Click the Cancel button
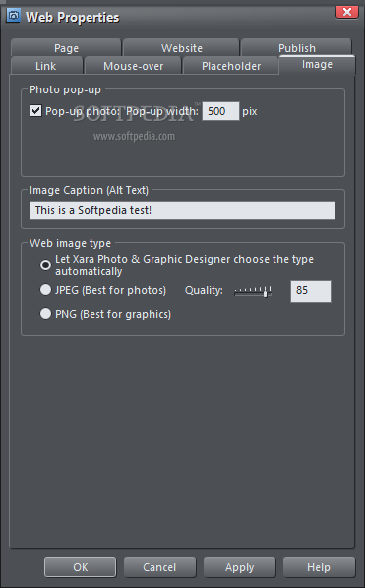 pyautogui.click(x=159, y=567)
